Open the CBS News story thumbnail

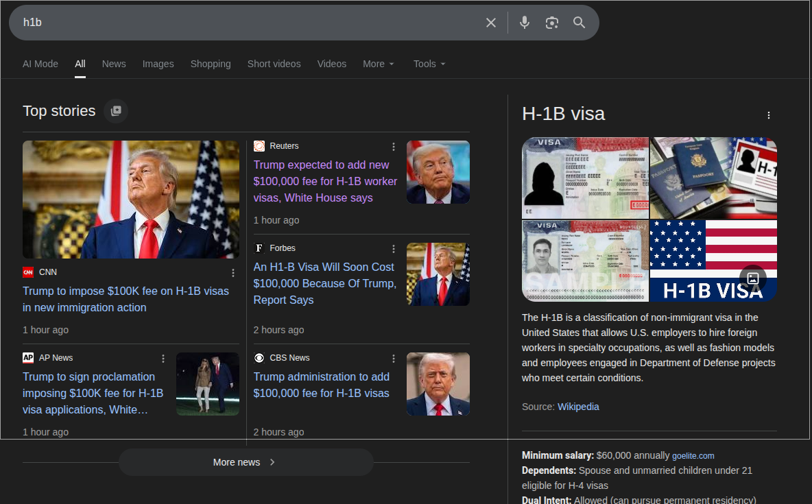[x=438, y=384]
